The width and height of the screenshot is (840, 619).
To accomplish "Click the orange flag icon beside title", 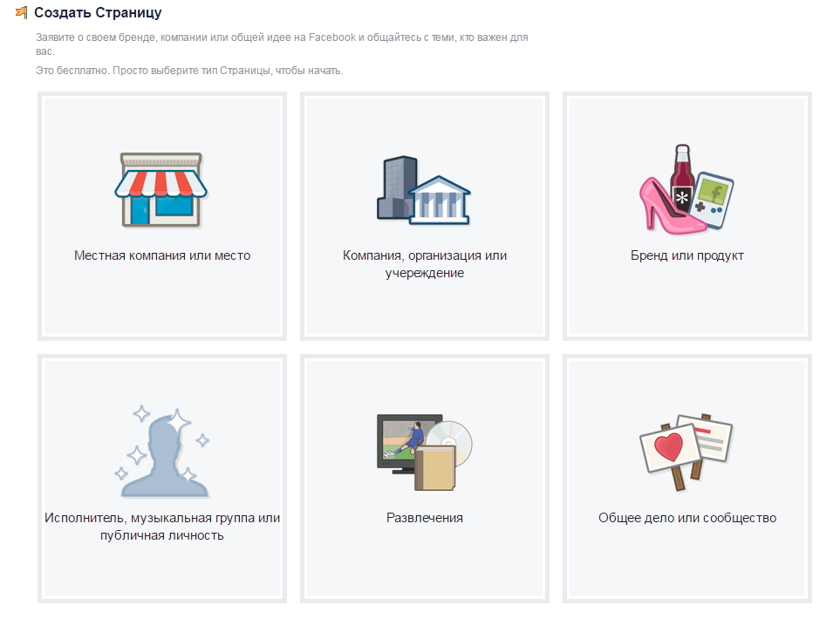I will pos(22,12).
